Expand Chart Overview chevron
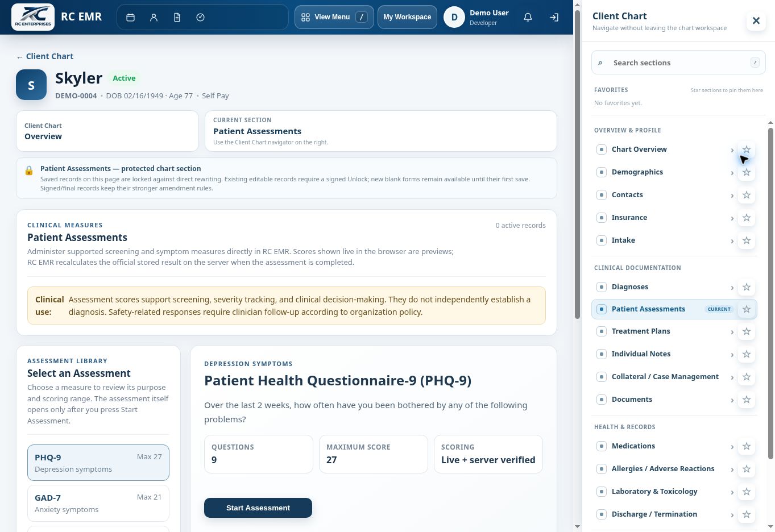Viewport: 775px width, 532px height. 732,150
